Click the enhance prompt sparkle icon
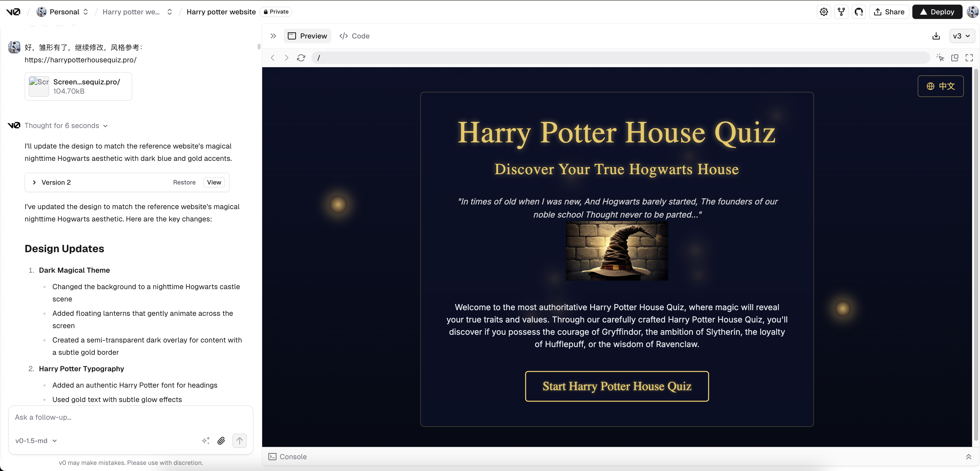980x471 pixels. (206, 440)
